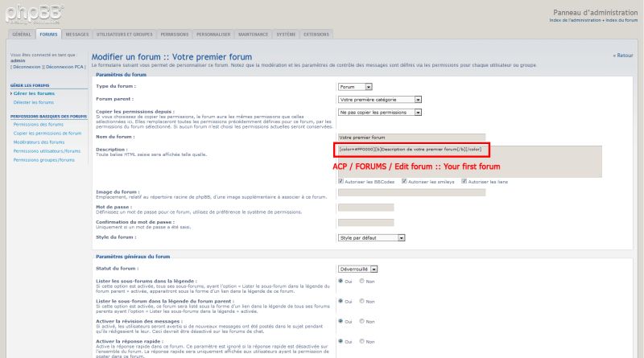The width and height of the screenshot is (644, 358).
Task: Click the Image du forum field
Action: [x=411, y=192]
